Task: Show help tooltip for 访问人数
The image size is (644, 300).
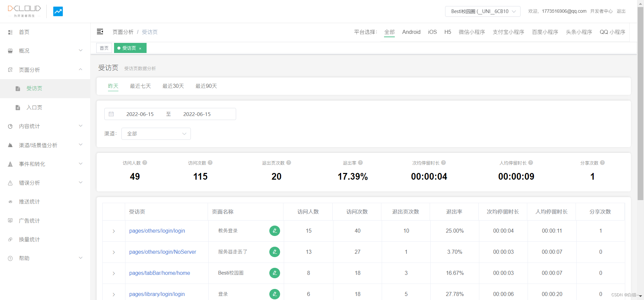Action: point(145,163)
